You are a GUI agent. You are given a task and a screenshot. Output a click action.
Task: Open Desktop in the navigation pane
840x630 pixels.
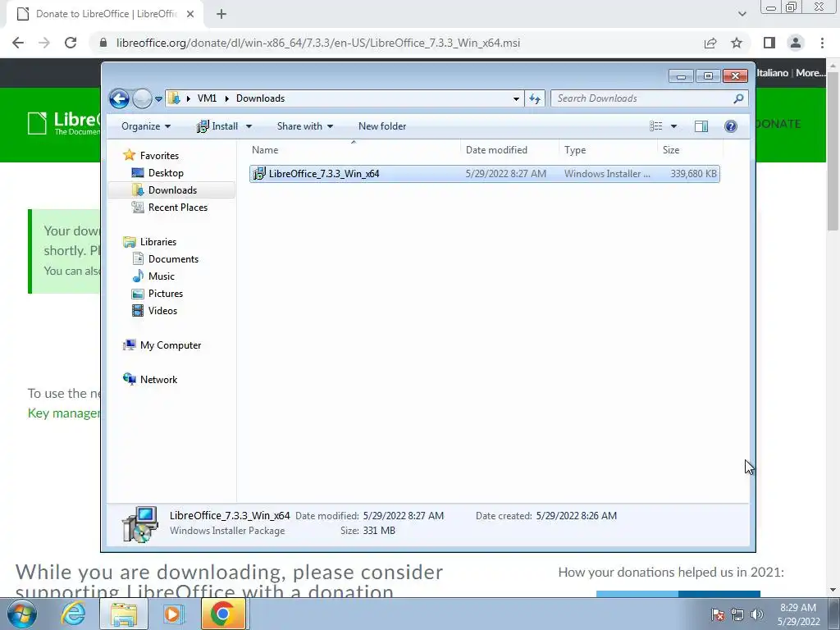[x=158, y=173]
